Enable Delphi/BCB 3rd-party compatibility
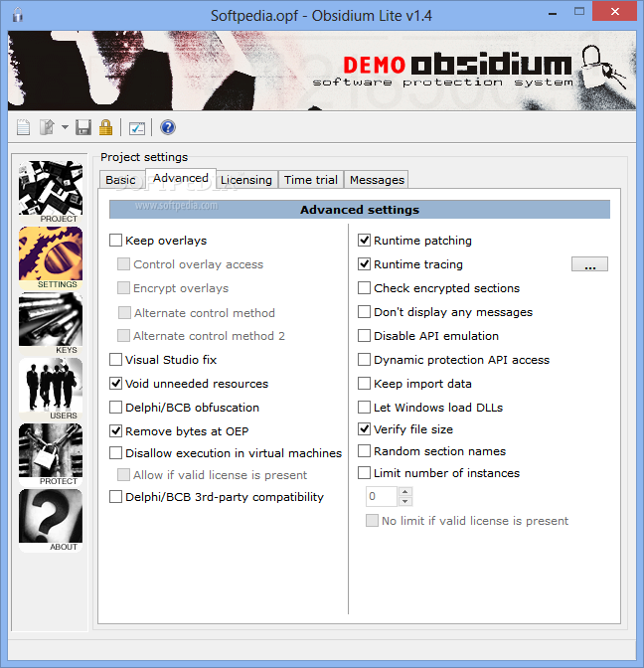This screenshot has width=644, height=668. (x=116, y=497)
